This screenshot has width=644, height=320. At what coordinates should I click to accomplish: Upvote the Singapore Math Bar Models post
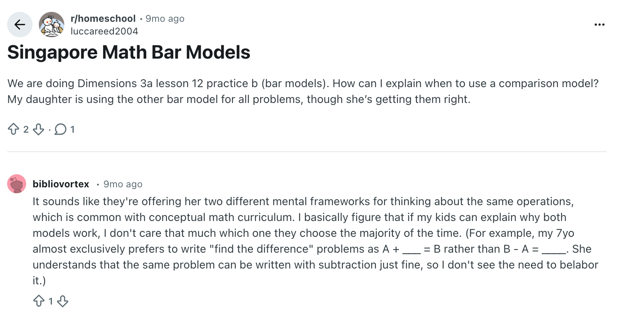13,129
